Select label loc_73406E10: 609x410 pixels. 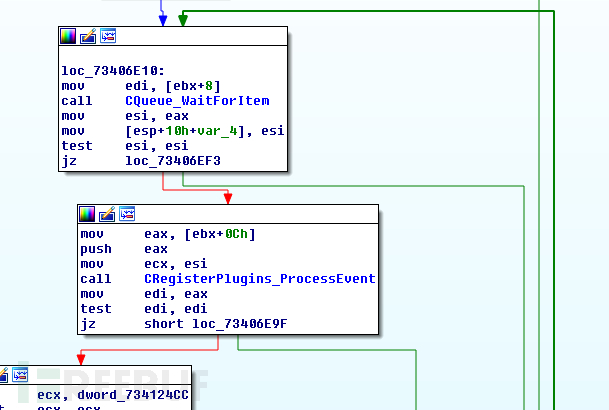tap(113, 71)
